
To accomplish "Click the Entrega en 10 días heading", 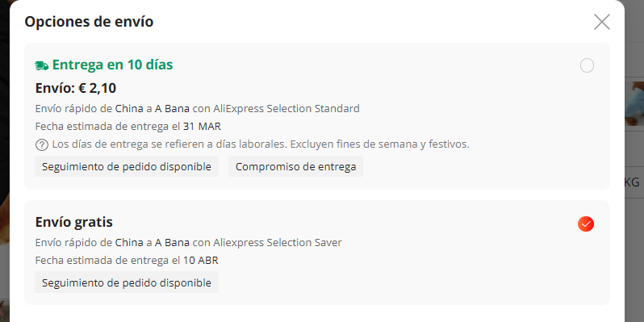I will pos(112,65).
